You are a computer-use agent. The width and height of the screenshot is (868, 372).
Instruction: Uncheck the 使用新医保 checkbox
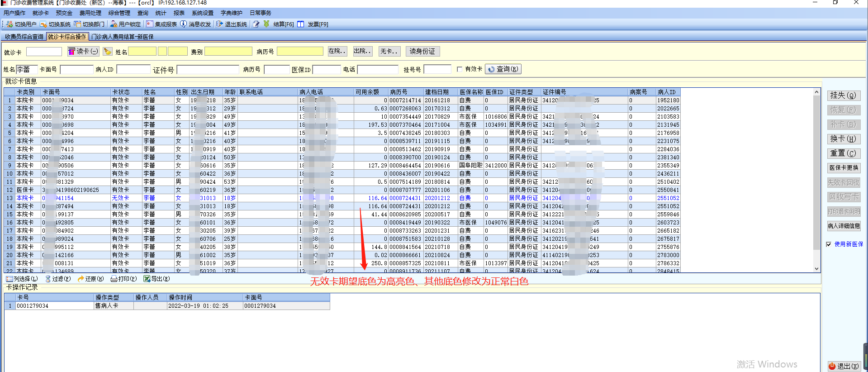(829, 244)
